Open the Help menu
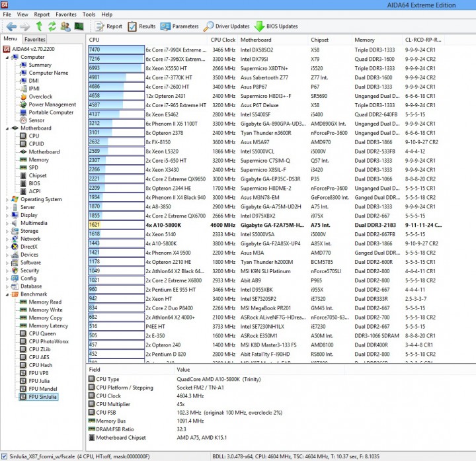The width and height of the screenshot is (476, 461). (106, 15)
